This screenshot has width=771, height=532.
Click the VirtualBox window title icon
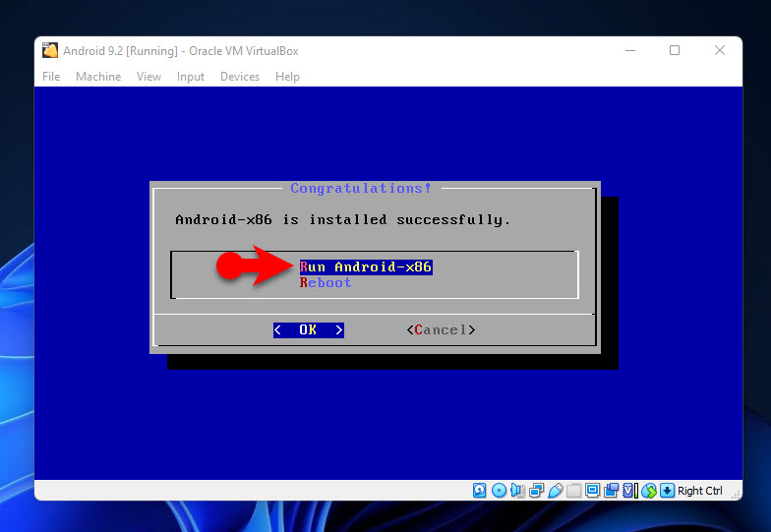(49, 50)
